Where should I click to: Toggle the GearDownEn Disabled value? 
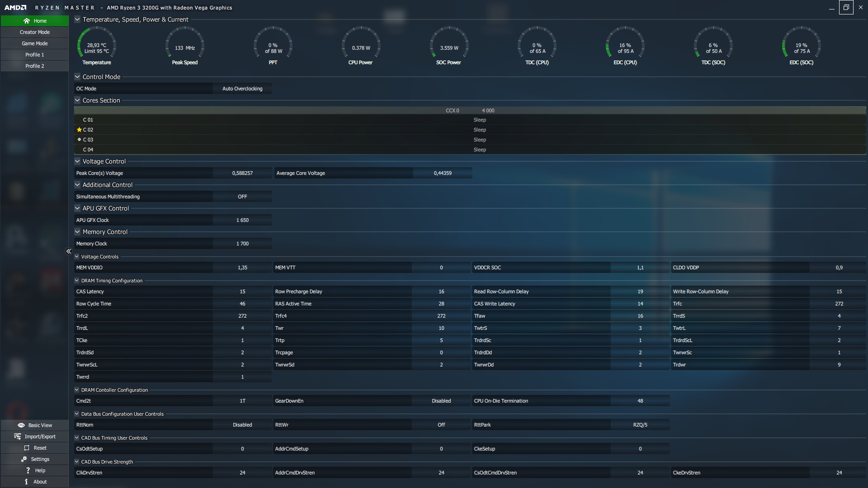pos(441,401)
